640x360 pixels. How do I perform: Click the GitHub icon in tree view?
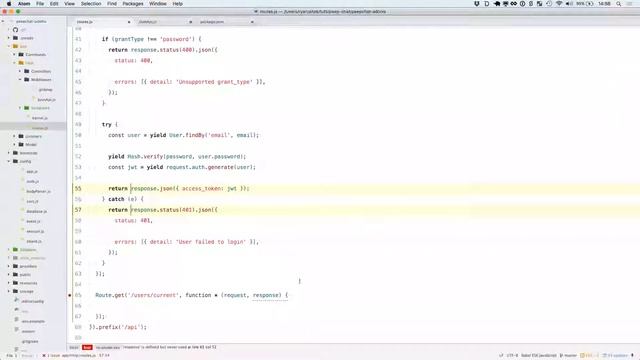pyautogui.click(x=16, y=30)
